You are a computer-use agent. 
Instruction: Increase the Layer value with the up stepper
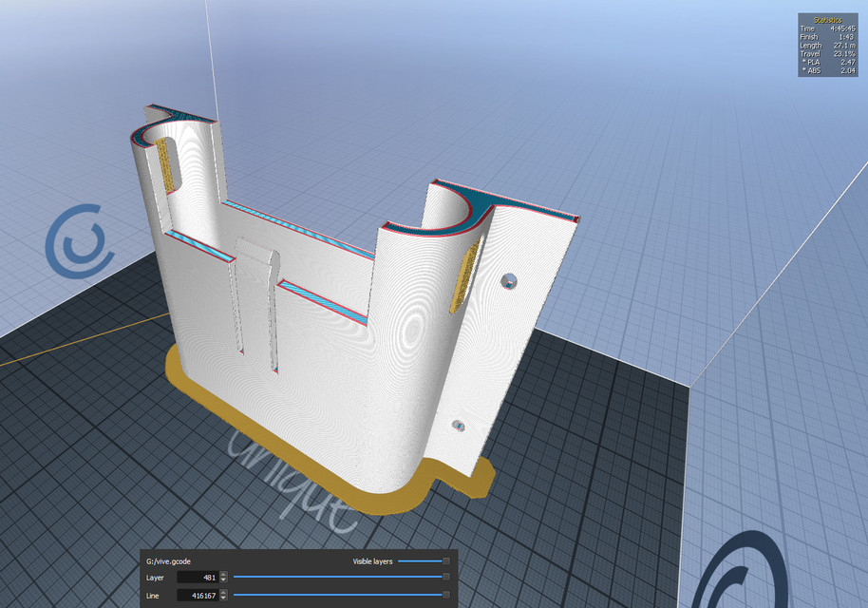223,573
